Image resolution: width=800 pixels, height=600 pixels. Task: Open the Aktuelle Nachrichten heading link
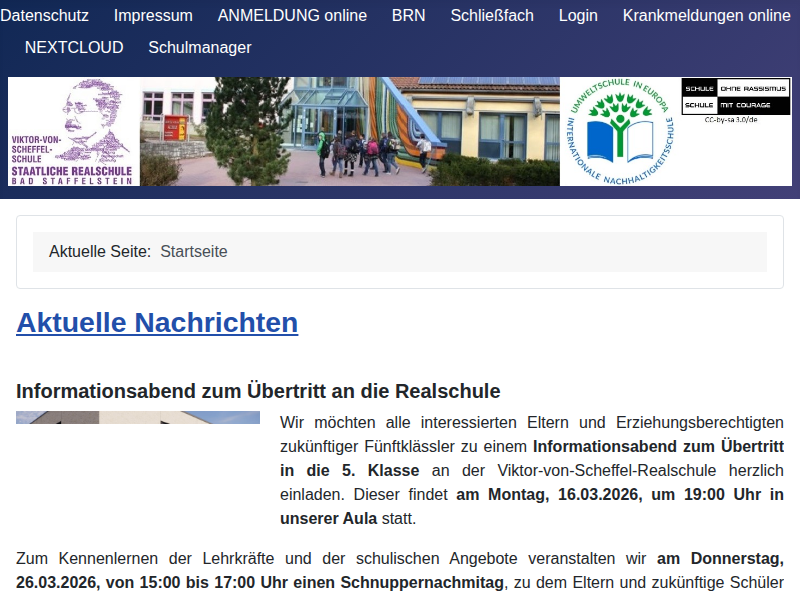157,323
